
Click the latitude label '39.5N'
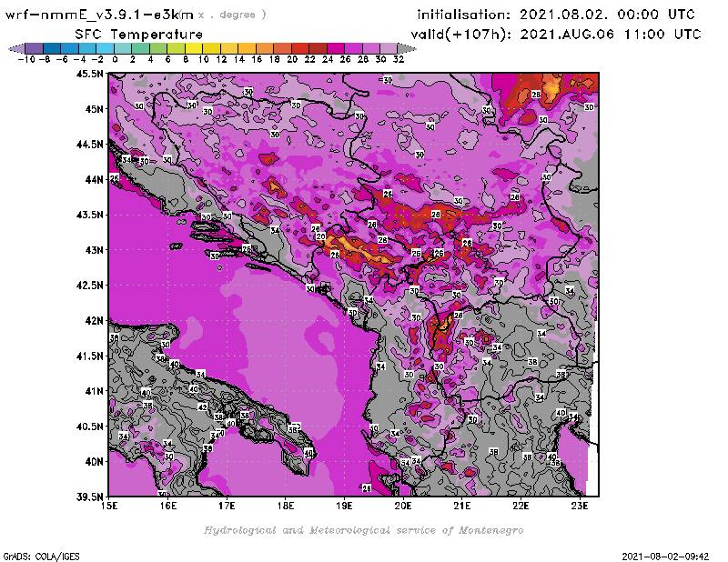89,497
